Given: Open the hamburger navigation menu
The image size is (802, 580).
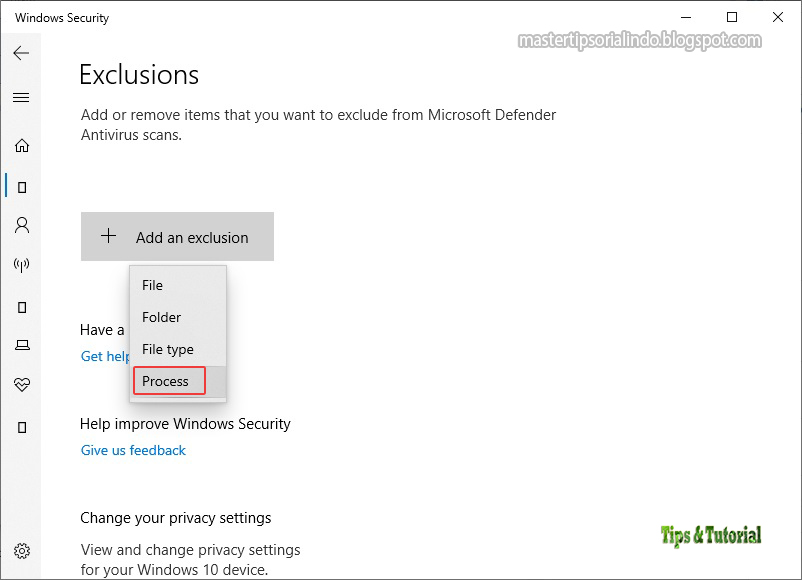Looking at the screenshot, I should pos(21,97).
